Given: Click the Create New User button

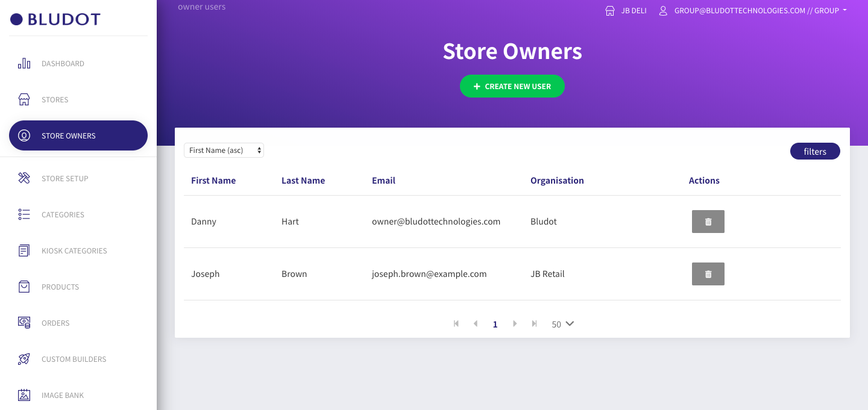Looking at the screenshot, I should [x=512, y=86].
